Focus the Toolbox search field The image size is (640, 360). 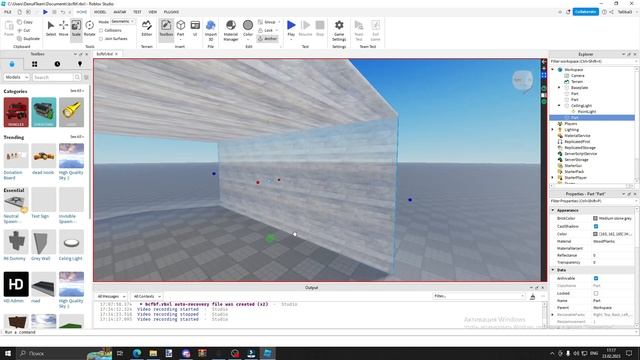52,77
